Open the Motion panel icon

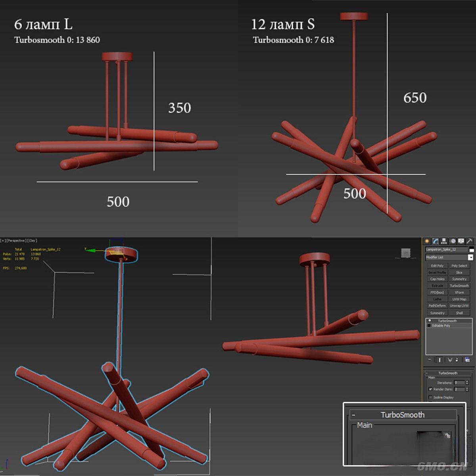coord(453,241)
